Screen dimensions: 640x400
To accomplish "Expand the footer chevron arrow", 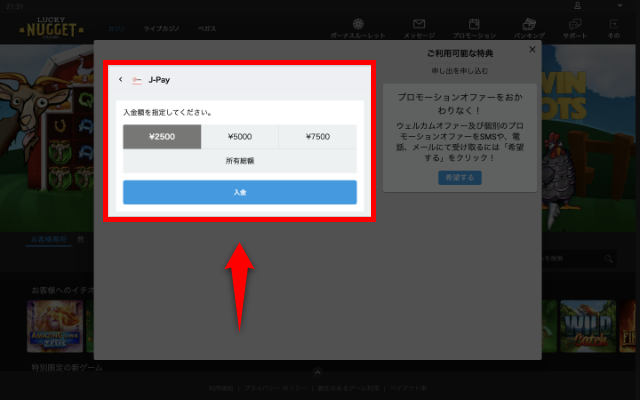I will (x=317, y=372).
